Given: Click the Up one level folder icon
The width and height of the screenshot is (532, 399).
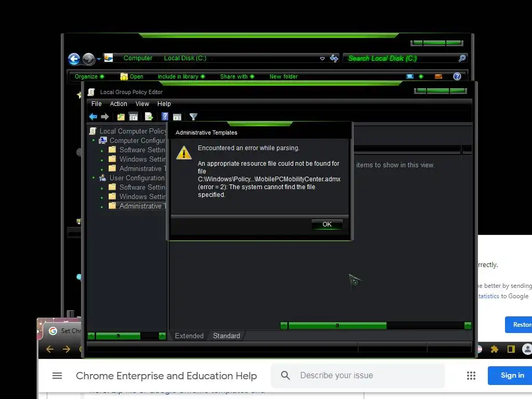Looking at the screenshot, I should tap(121, 117).
